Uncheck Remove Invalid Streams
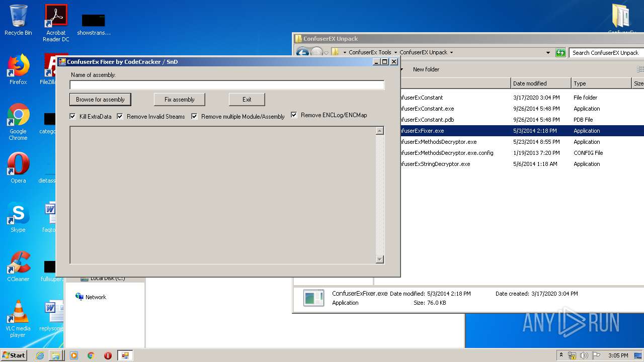The image size is (644, 362). [x=120, y=116]
